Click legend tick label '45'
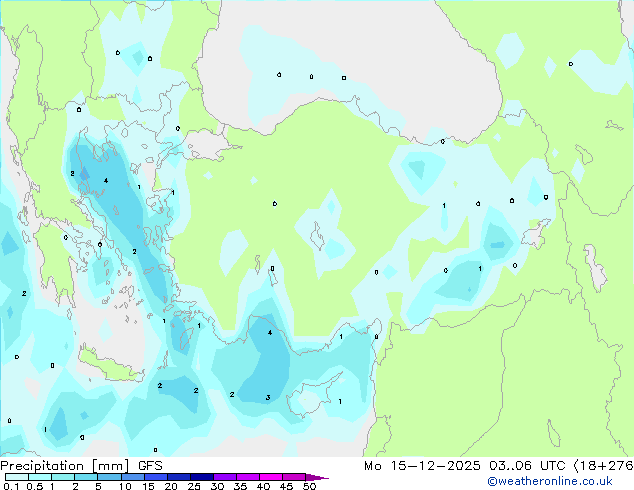 pos(287,486)
